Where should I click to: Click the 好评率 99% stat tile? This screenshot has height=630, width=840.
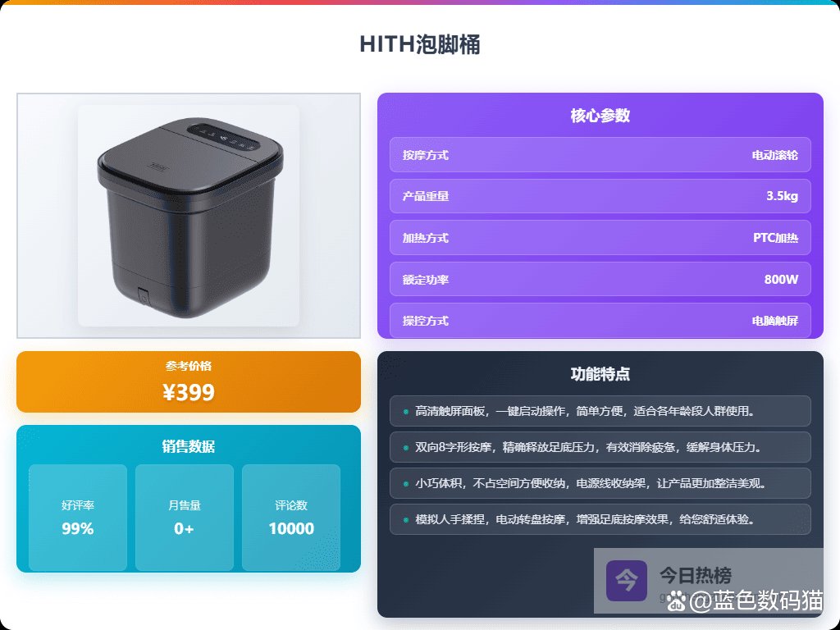pos(78,518)
